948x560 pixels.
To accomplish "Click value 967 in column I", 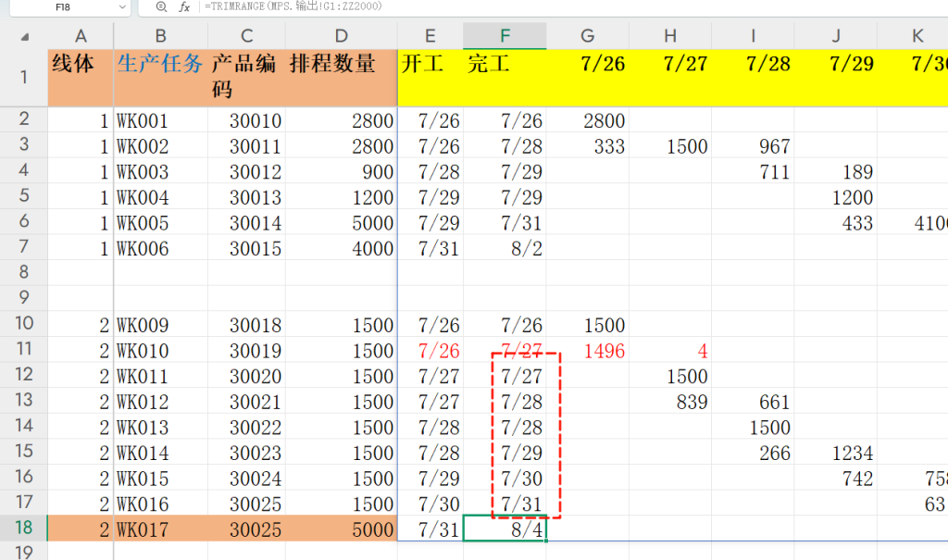I will [x=753, y=145].
